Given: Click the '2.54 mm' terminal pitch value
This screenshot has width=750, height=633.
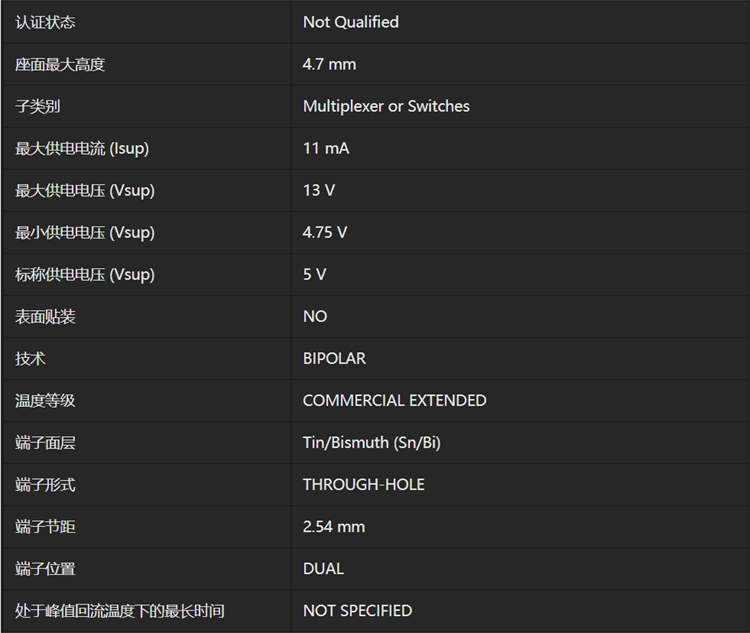Looking at the screenshot, I should point(333,526).
